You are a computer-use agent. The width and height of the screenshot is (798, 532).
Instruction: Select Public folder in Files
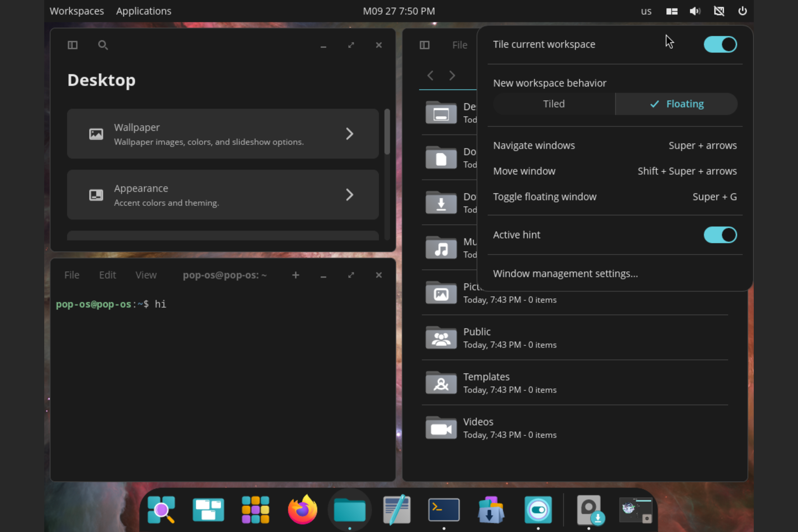coord(575,337)
